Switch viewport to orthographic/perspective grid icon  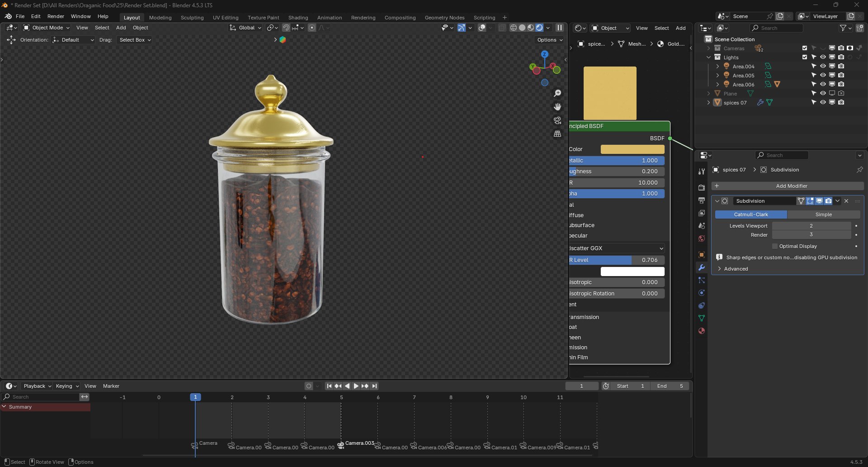557,134
